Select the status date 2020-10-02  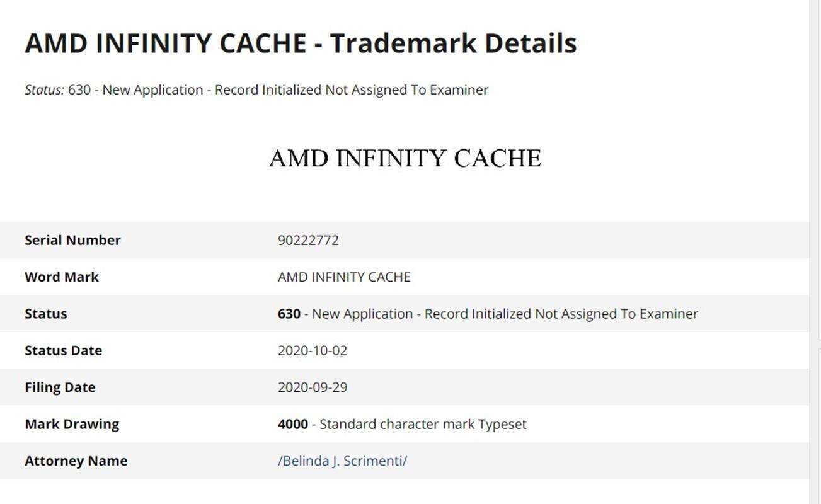tap(313, 350)
